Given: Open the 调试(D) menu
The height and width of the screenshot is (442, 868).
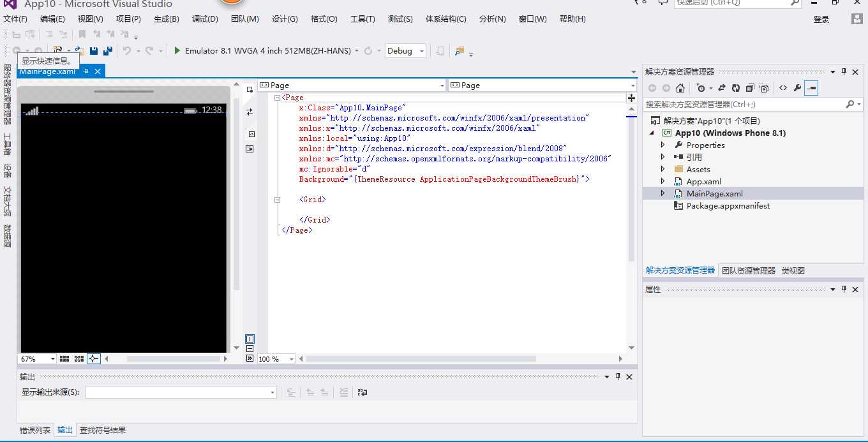Looking at the screenshot, I should (x=205, y=19).
